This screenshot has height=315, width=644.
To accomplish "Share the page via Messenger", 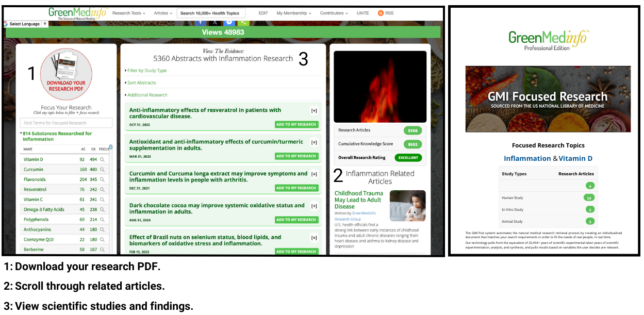I will 229,23.
